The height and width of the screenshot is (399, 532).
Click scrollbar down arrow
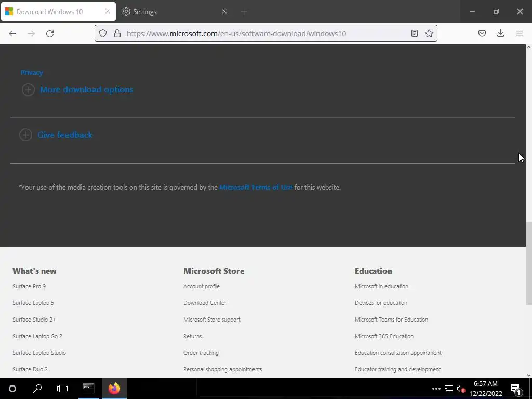pyautogui.click(x=528, y=375)
